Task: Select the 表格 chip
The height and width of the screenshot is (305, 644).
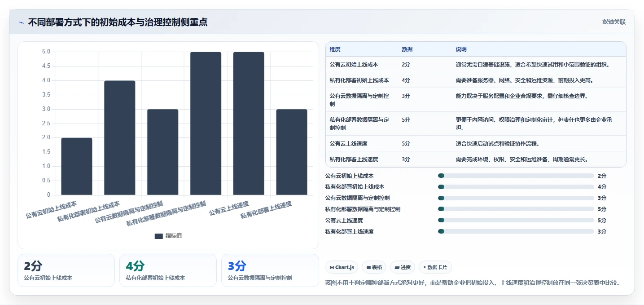Action: click(x=374, y=267)
